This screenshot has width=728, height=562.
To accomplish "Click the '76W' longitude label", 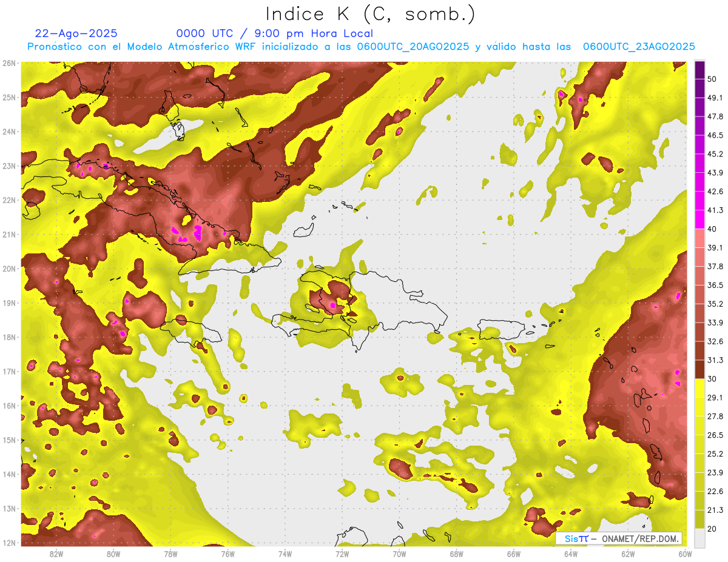I will tap(227, 554).
